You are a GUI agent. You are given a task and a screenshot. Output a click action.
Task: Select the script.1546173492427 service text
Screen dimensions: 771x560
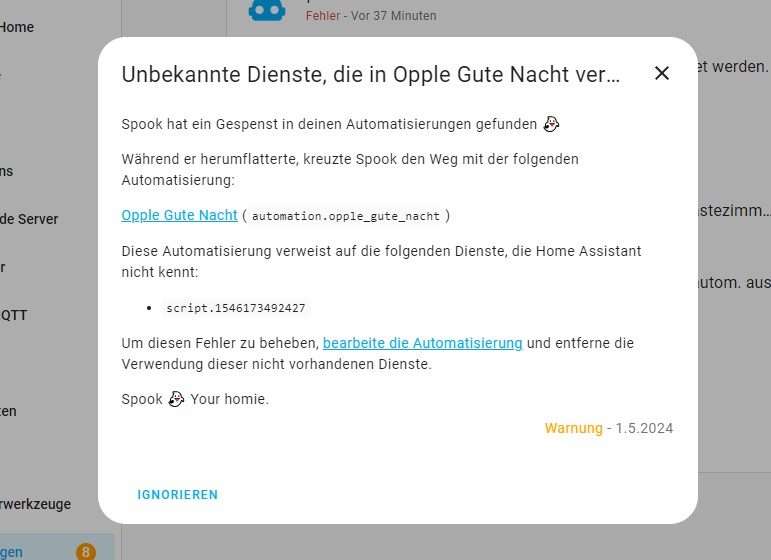(x=236, y=308)
